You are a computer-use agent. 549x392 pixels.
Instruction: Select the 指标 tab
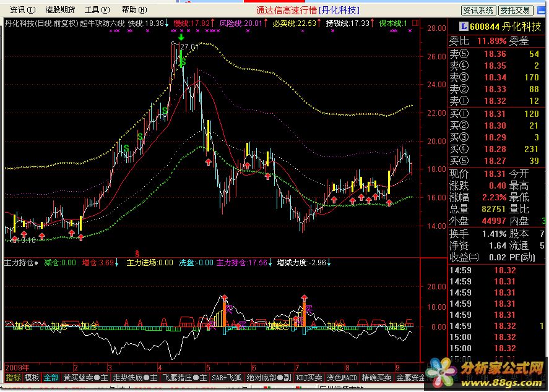(x=13, y=378)
